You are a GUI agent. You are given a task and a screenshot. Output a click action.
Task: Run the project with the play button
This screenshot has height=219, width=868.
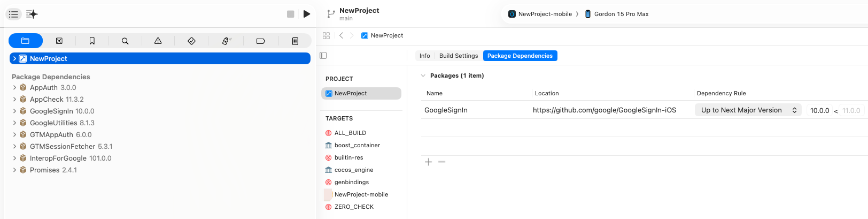pyautogui.click(x=306, y=14)
